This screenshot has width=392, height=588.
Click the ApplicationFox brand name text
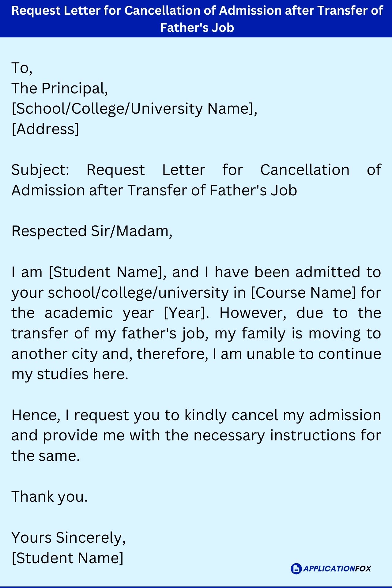[337, 569]
